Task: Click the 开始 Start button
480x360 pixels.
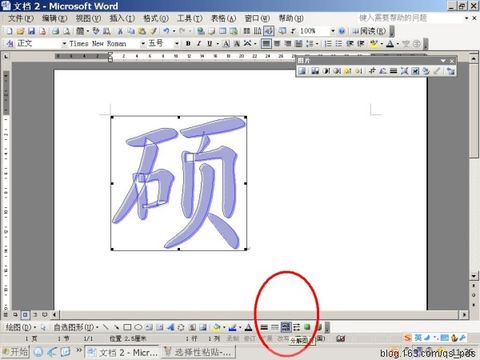Action: pyautogui.click(x=15, y=352)
